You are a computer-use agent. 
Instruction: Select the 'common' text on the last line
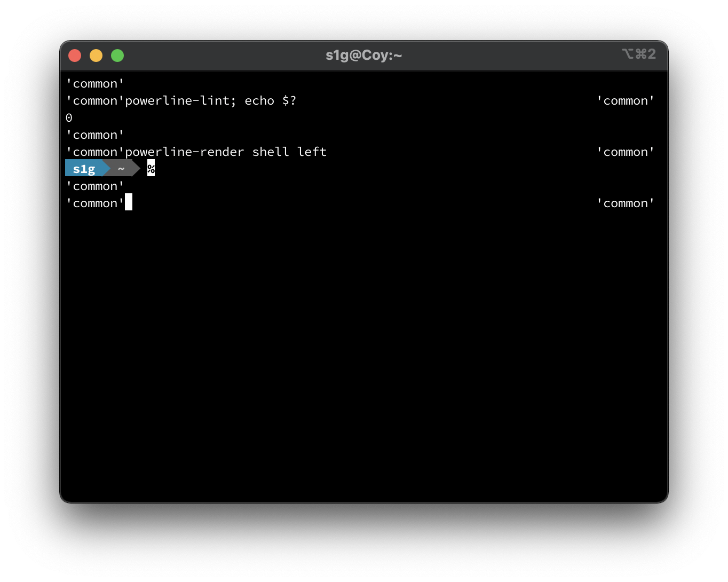click(95, 203)
